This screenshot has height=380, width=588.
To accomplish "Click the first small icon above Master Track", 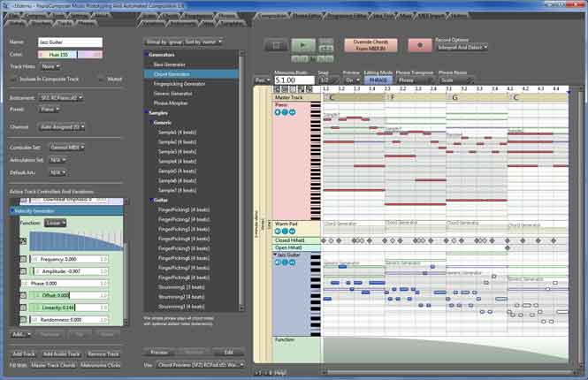I will 277,89.
